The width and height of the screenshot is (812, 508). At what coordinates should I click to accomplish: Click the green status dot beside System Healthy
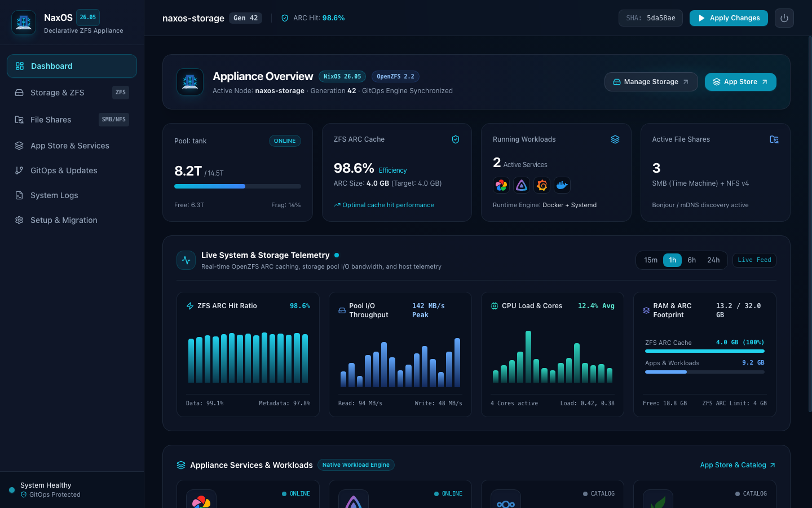(x=12, y=490)
